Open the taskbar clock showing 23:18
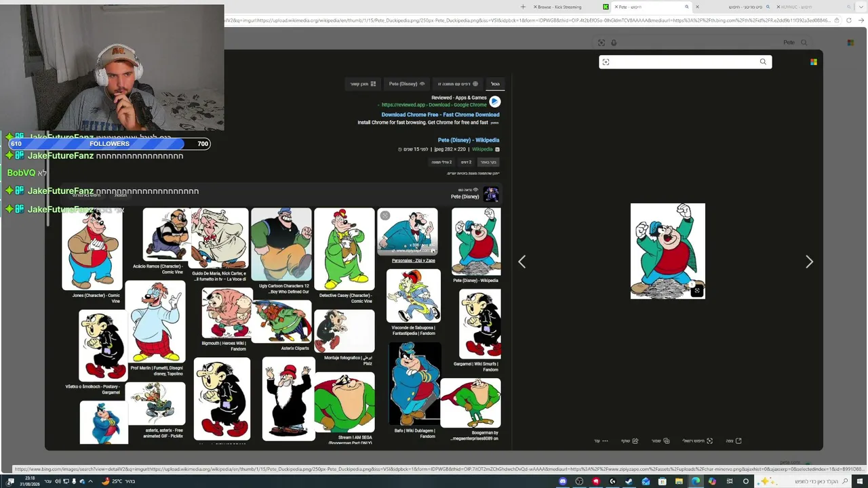868x488 pixels. pos(30,481)
